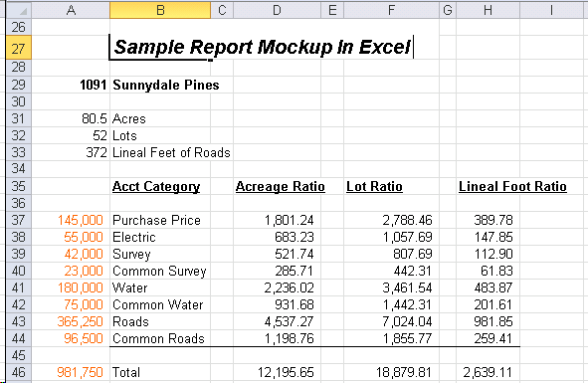Click the Sample Report Mockup In Excel title
This screenshot has height=383, width=588.
pyautogui.click(x=262, y=48)
